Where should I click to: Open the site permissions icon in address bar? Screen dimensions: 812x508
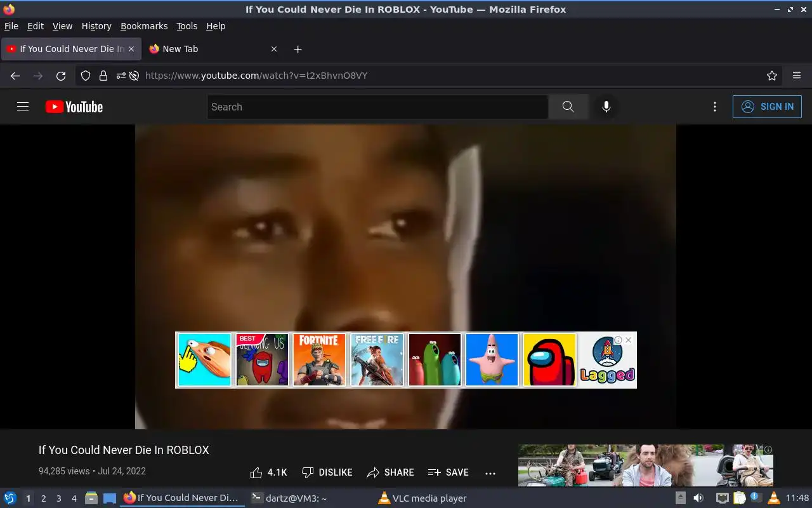pyautogui.click(x=121, y=76)
